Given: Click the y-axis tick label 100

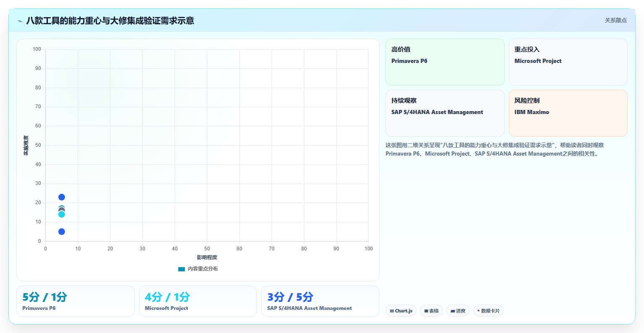Looking at the screenshot, I should [x=37, y=49].
